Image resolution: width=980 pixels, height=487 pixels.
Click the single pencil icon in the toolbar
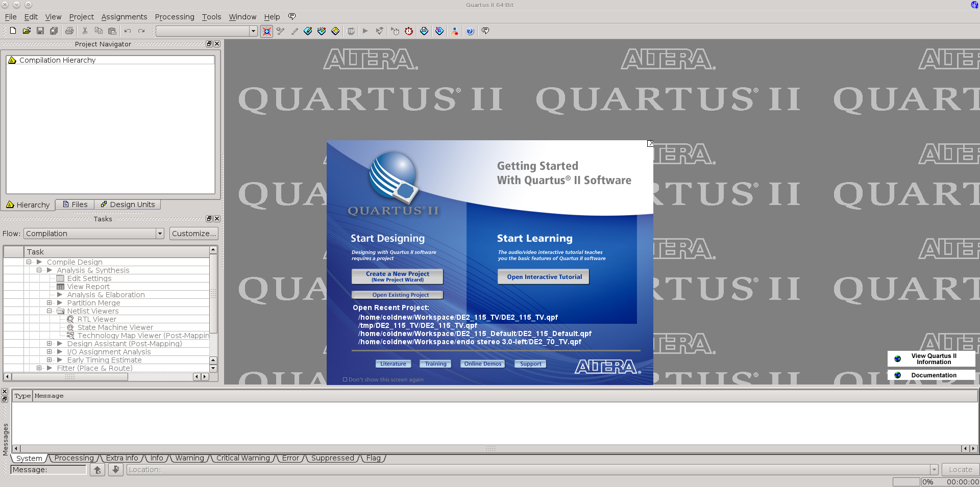[295, 31]
